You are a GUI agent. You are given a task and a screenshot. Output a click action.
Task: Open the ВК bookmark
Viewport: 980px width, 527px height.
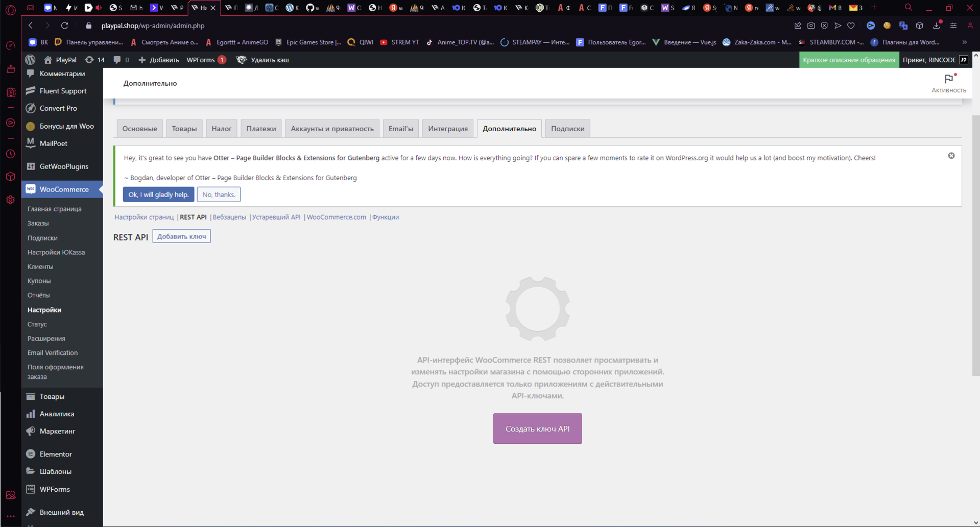[x=39, y=42]
